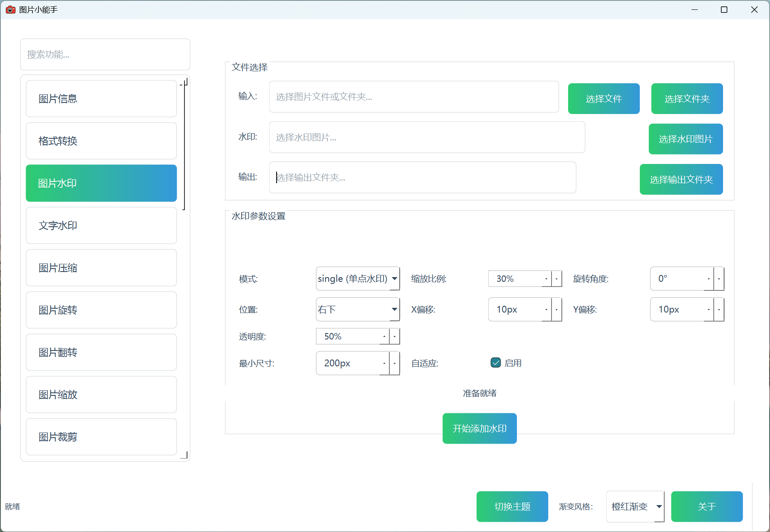
Task: Click the 选择输出文件夹 button
Action: click(681, 179)
